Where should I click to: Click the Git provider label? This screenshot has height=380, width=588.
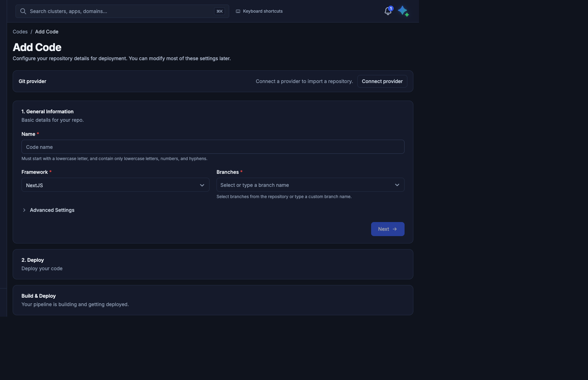(x=32, y=81)
